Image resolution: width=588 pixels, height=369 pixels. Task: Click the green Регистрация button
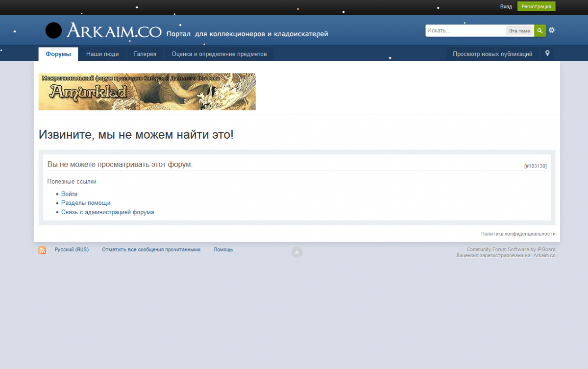[537, 6]
